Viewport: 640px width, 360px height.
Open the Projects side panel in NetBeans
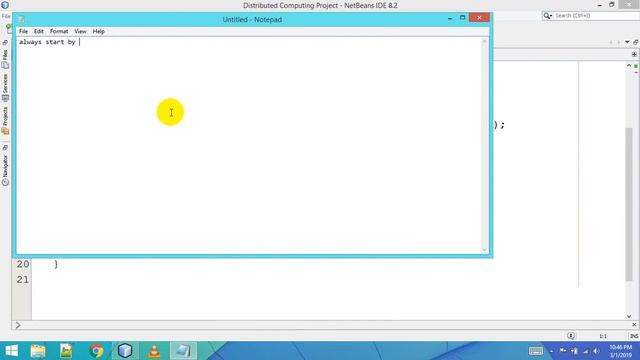pos(5,120)
